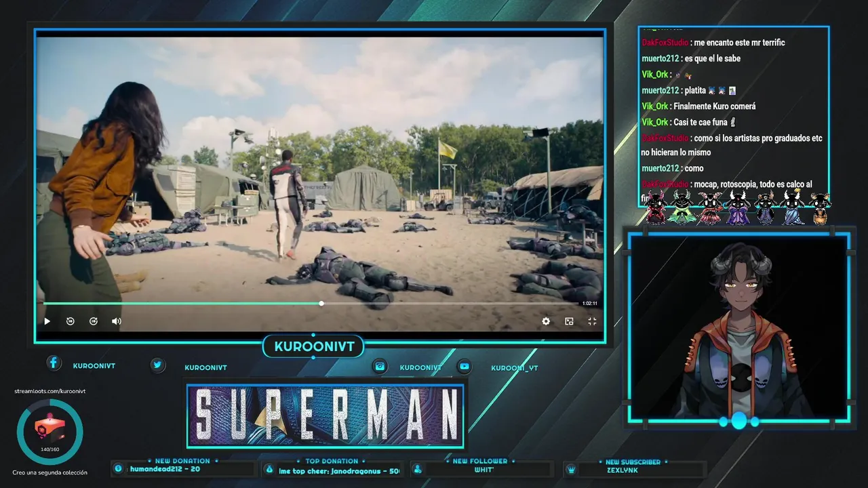This screenshot has width=868, height=488.
Task: Click the 'humandead212 - 20' donation entry
Action: click(165, 469)
